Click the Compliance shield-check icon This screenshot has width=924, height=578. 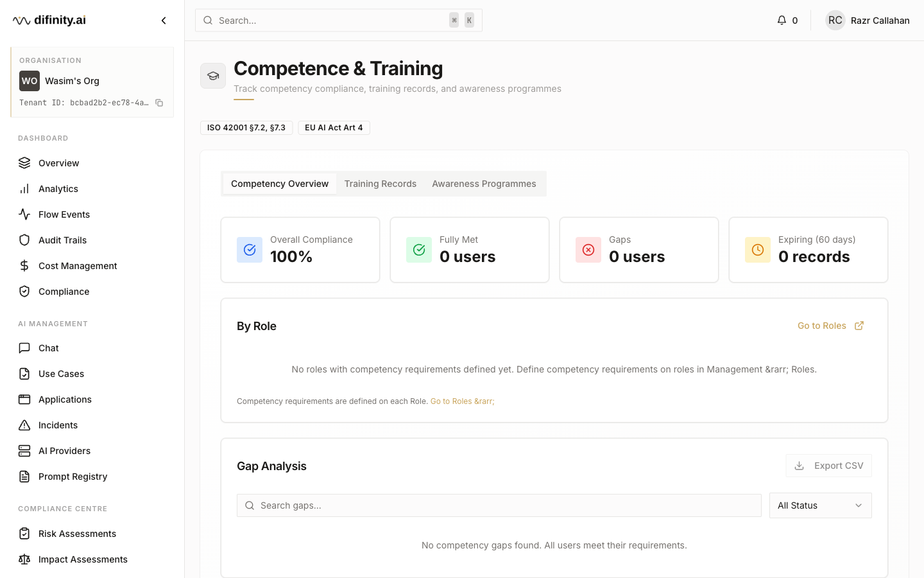(24, 292)
